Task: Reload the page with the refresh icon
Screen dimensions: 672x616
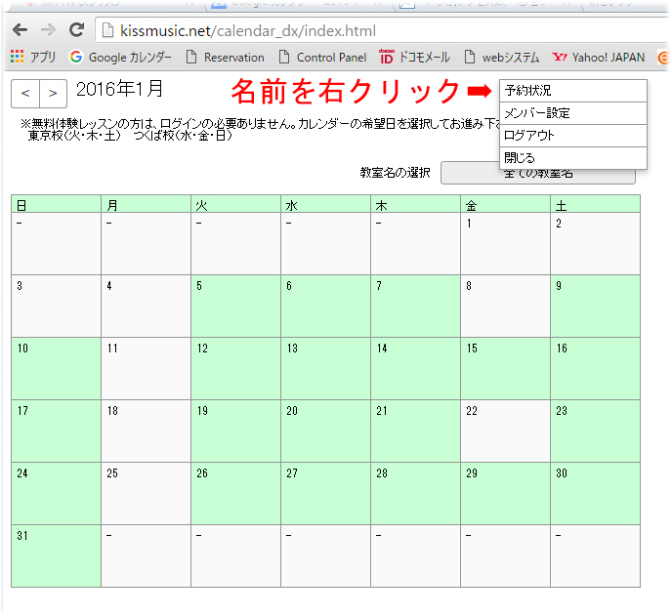Action: pyautogui.click(x=77, y=29)
